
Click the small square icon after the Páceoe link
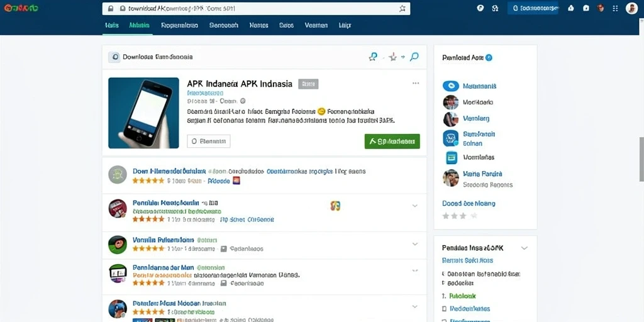point(236,180)
